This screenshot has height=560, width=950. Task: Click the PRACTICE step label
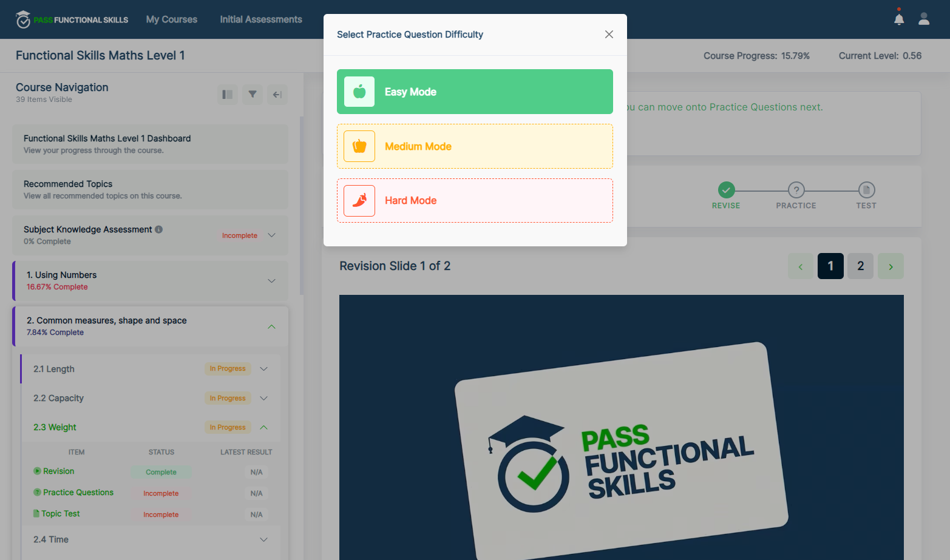[x=796, y=206]
